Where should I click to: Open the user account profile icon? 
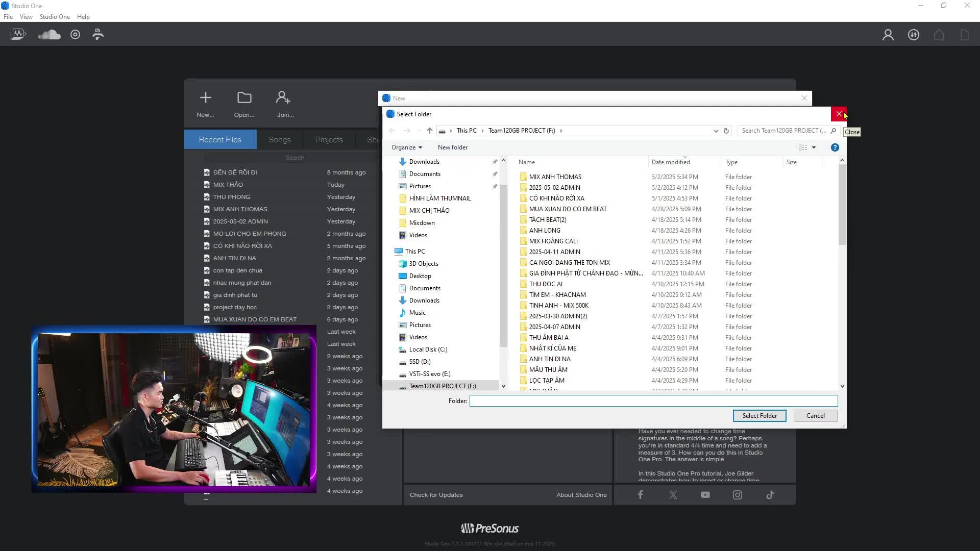coord(888,35)
